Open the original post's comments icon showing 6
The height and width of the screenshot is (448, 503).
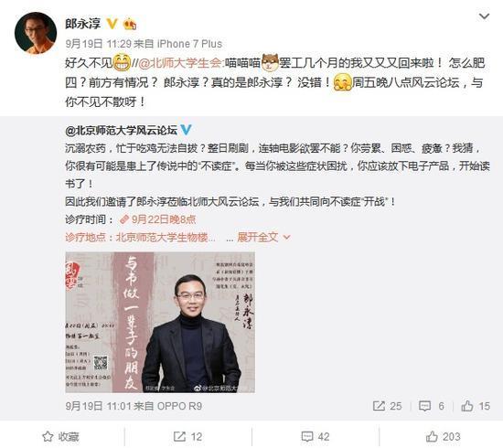click(x=432, y=406)
